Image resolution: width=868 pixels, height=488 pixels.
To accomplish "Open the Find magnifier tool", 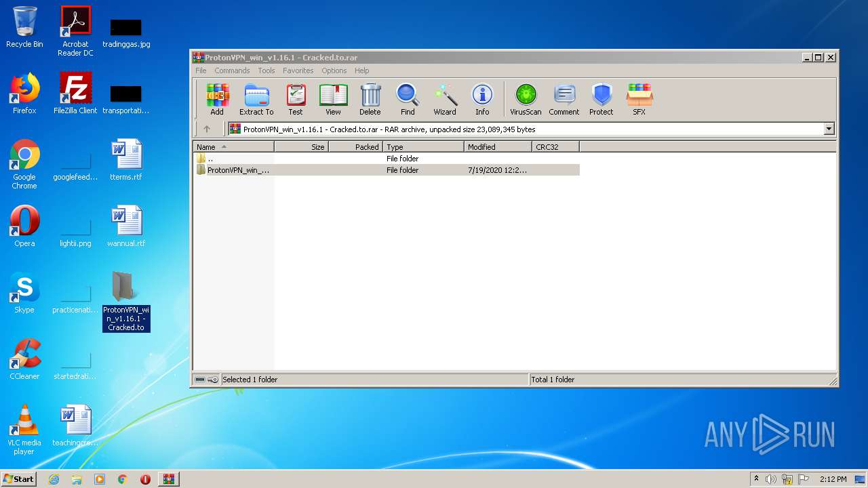I will [408, 100].
